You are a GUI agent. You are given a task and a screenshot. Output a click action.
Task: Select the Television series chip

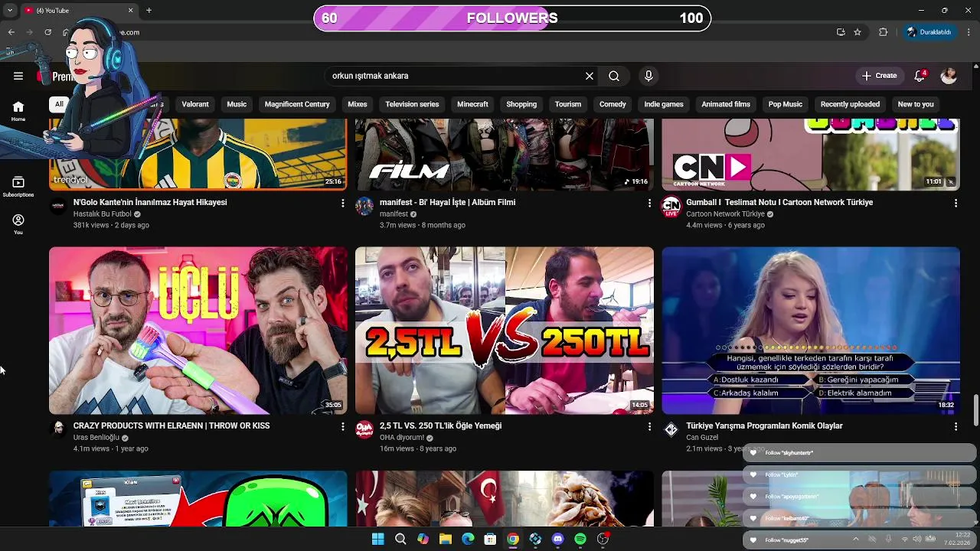412,104
